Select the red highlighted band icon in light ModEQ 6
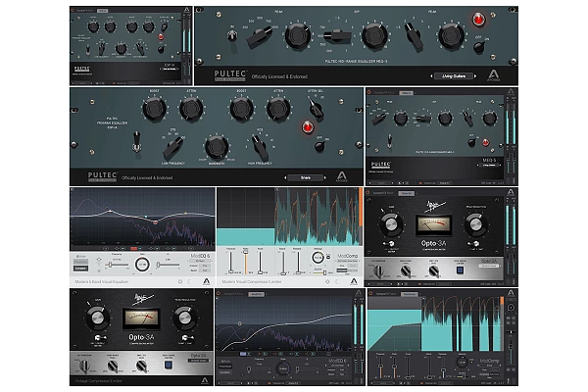Screen dimensions: 588x392 pos(134,248)
